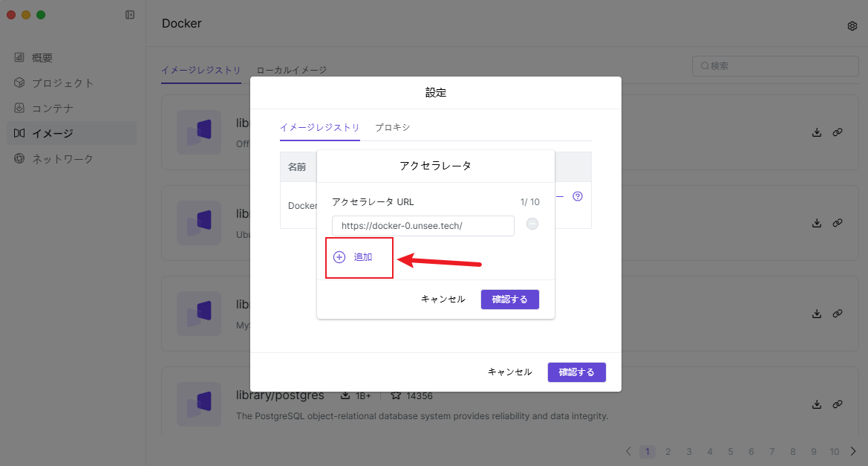Jump to page 10 in pagination

click(x=835, y=452)
